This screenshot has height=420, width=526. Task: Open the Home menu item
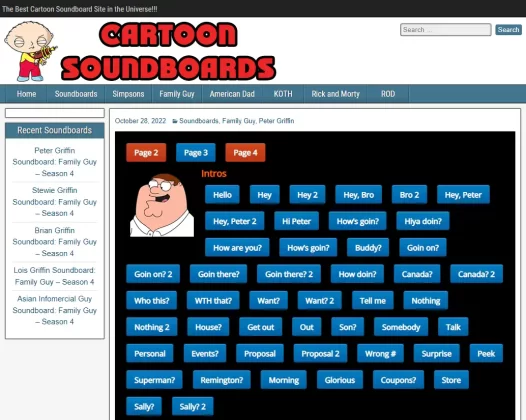pyautogui.click(x=27, y=94)
